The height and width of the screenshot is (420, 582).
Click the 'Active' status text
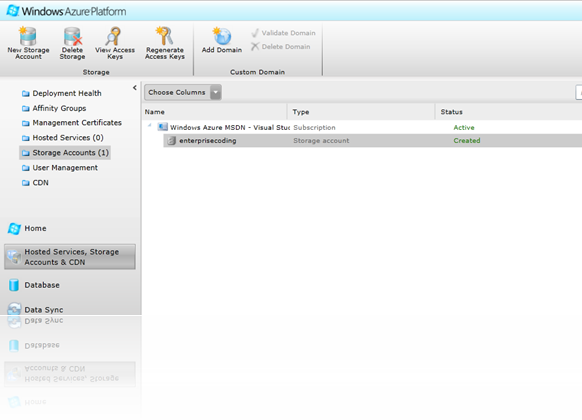tap(464, 128)
